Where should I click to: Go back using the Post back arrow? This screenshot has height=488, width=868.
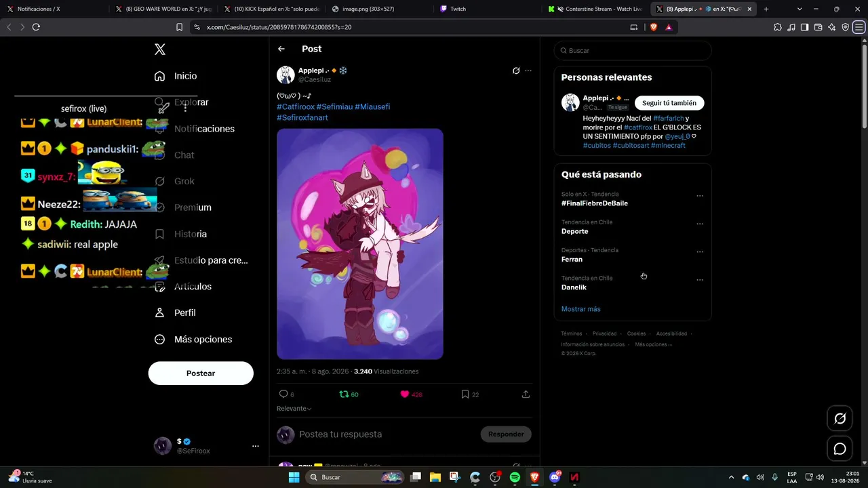click(x=281, y=49)
